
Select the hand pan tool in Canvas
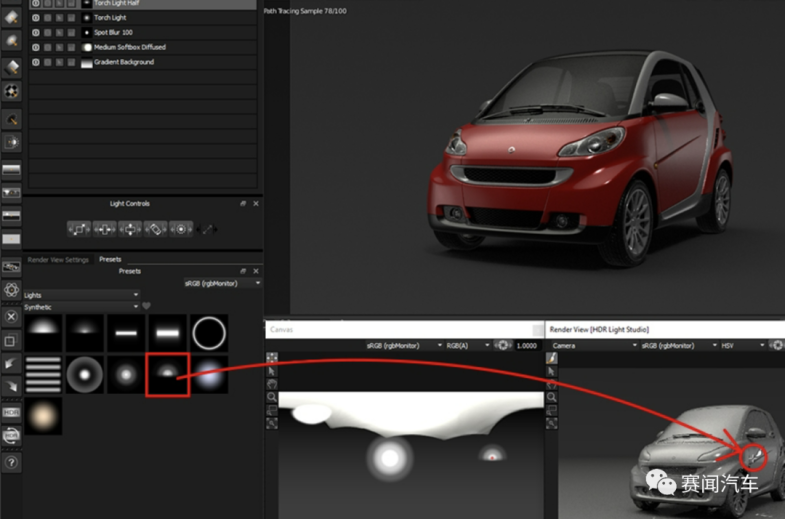(272, 384)
